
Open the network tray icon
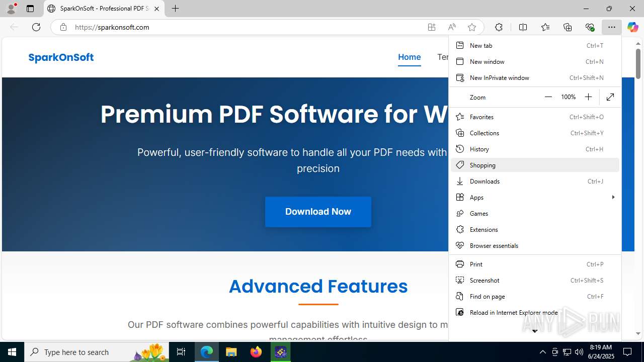(567, 352)
